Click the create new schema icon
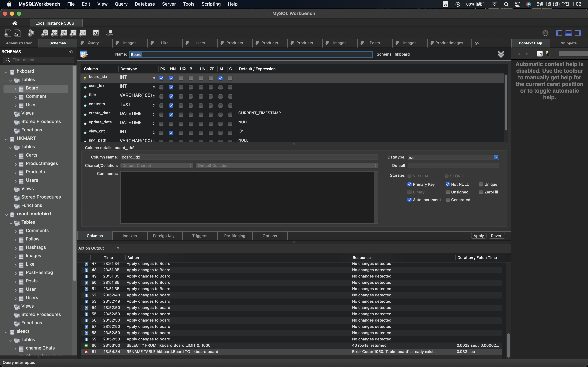588x367 pixels. click(x=44, y=33)
